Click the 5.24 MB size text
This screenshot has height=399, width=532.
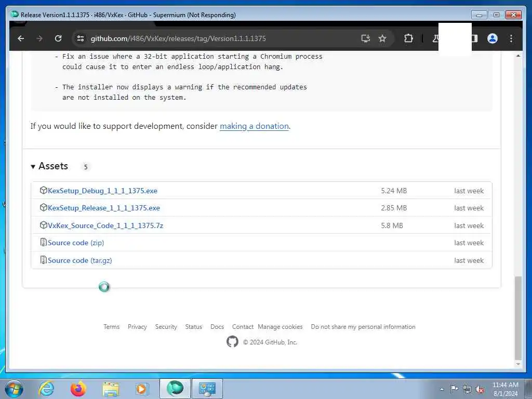[x=394, y=191]
